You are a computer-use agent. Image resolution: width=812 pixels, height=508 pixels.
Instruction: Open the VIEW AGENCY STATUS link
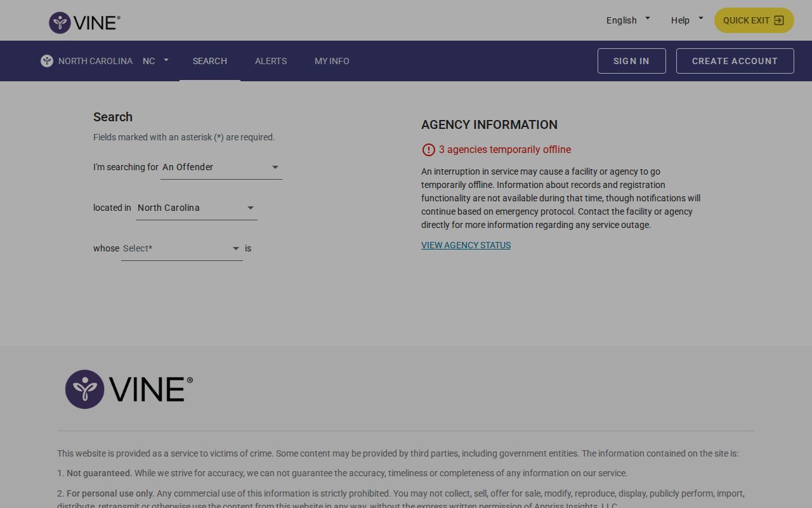466,245
